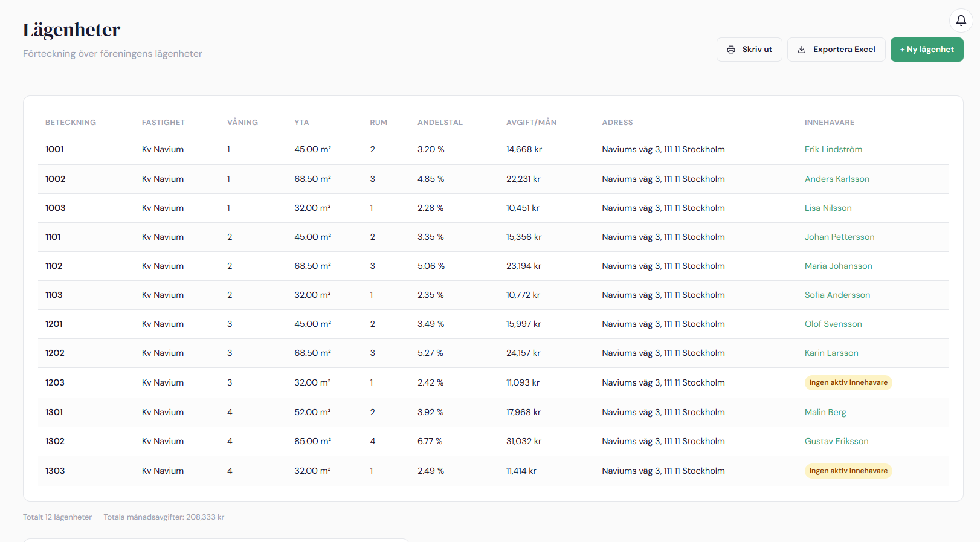Click the Malin Berg owner link
Screen dimensions: 980x542
[x=825, y=412]
